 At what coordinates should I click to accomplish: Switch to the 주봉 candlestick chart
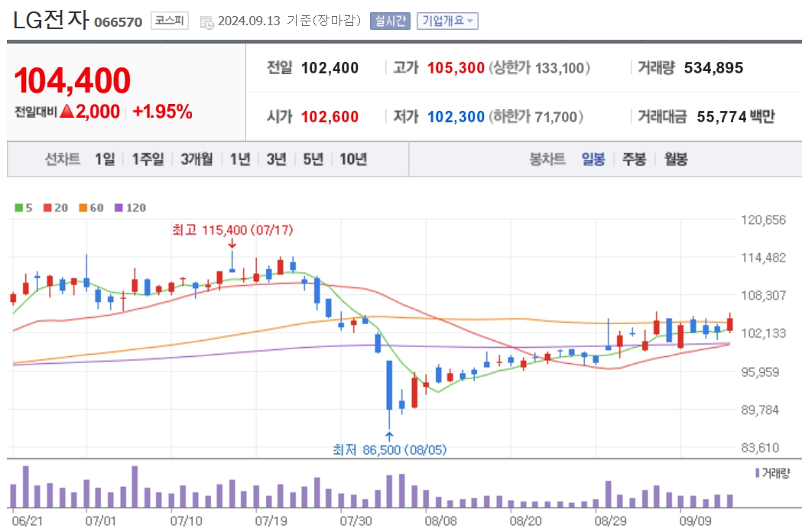[635, 159]
